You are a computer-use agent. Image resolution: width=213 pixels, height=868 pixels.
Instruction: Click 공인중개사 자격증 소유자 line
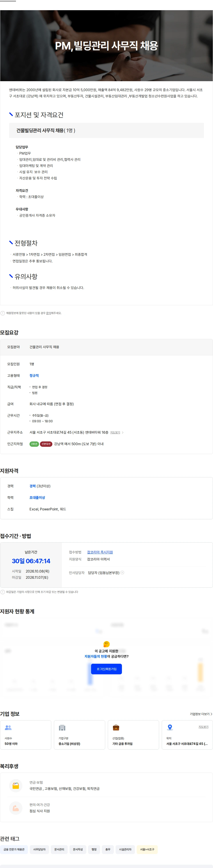click(37, 215)
